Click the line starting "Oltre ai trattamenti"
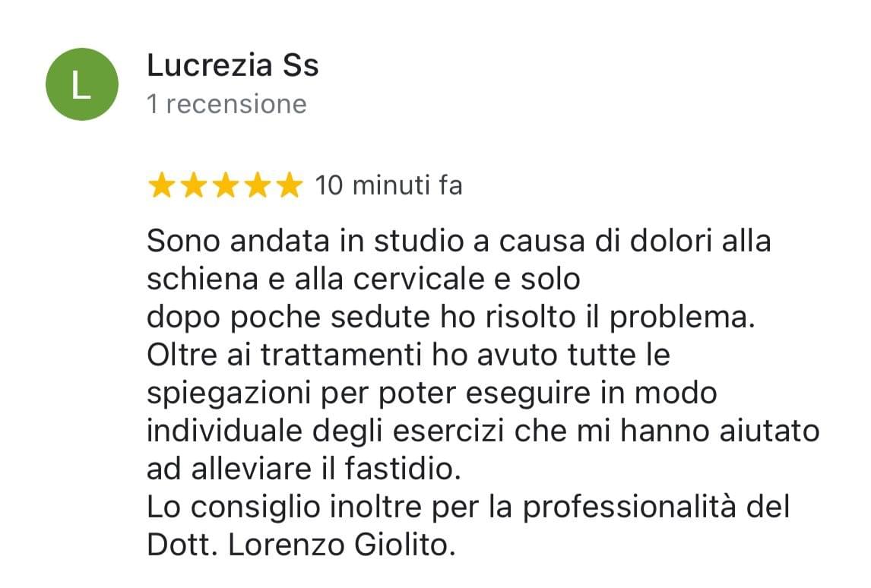Image resolution: width=871 pixels, height=588 pixels. [x=408, y=355]
